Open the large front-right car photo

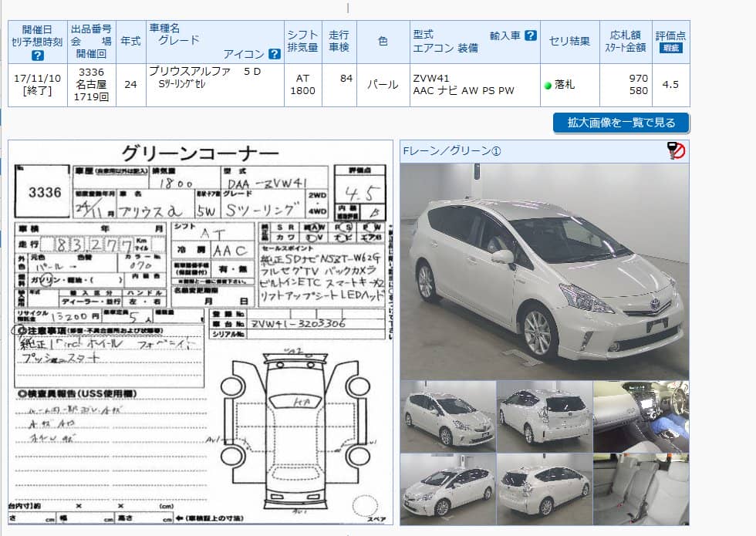545,271
